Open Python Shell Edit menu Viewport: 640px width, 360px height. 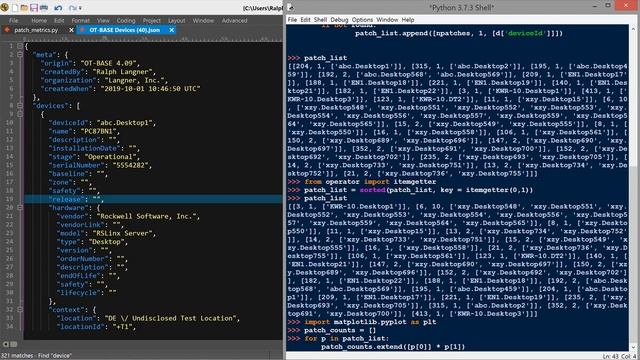[x=305, y=20]
